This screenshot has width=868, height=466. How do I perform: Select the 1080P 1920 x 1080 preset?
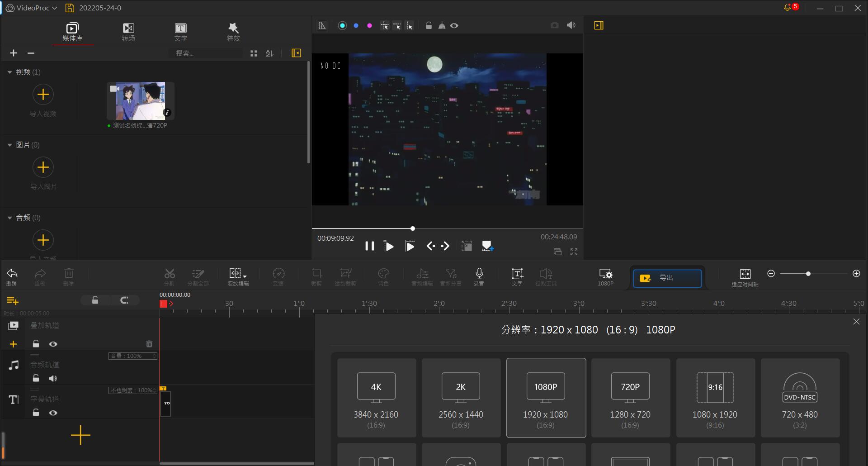(x=546, y=398)
